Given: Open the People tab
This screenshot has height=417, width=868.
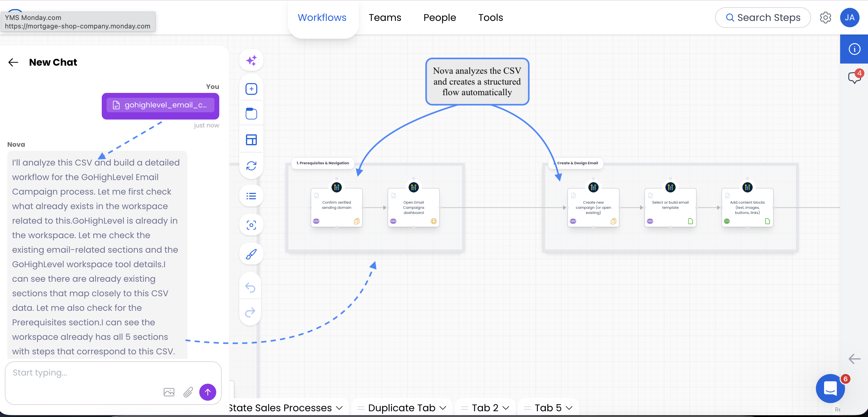Looking at the screenshot, I should (439, 18).
